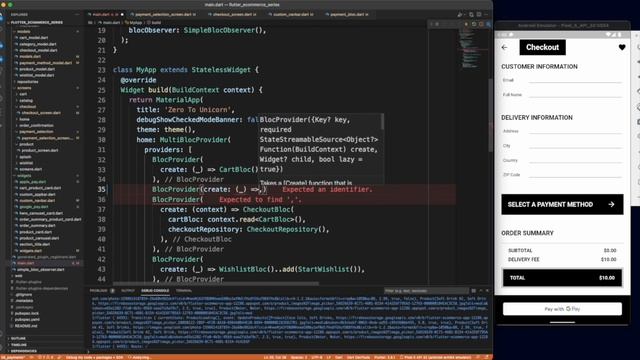Open README.md in the explorer
Image resolution: width=640 pixels, height=360 pixels.
[27, 326]
